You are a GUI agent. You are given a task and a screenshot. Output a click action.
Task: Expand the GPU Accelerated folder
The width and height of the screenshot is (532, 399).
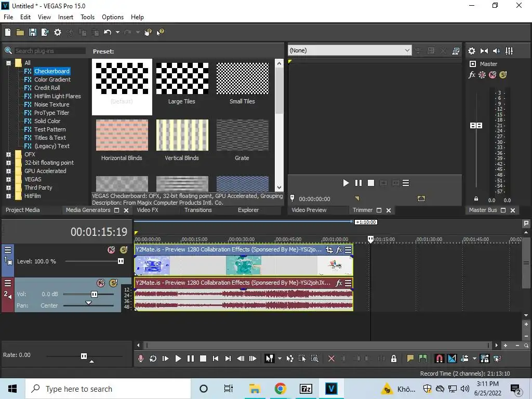pyautogui.click(x=8, y=171)
